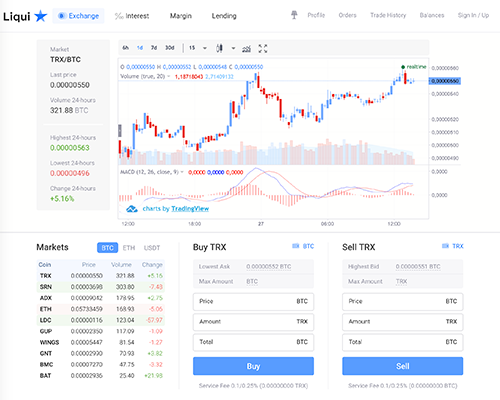This screenshot has height=400, width=500.
Task: Sort markets by Volume column
Action: (x=121, y=265)
